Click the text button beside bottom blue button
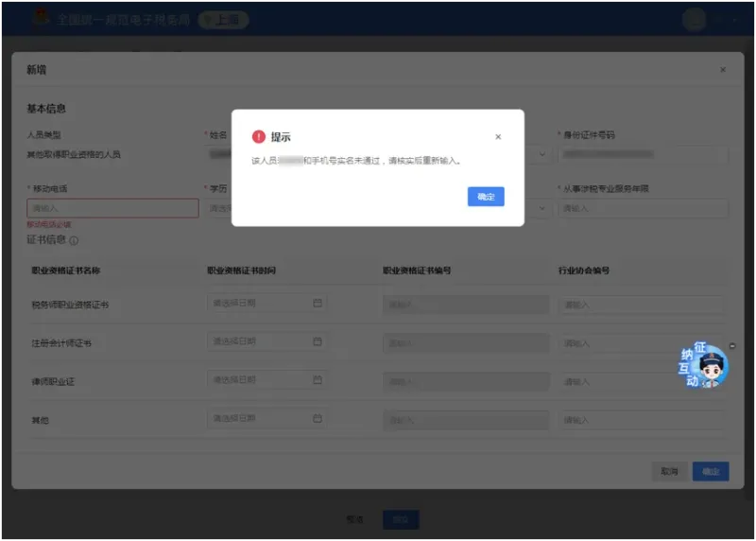This screenshot has height=541, width=756. [354, 519]
